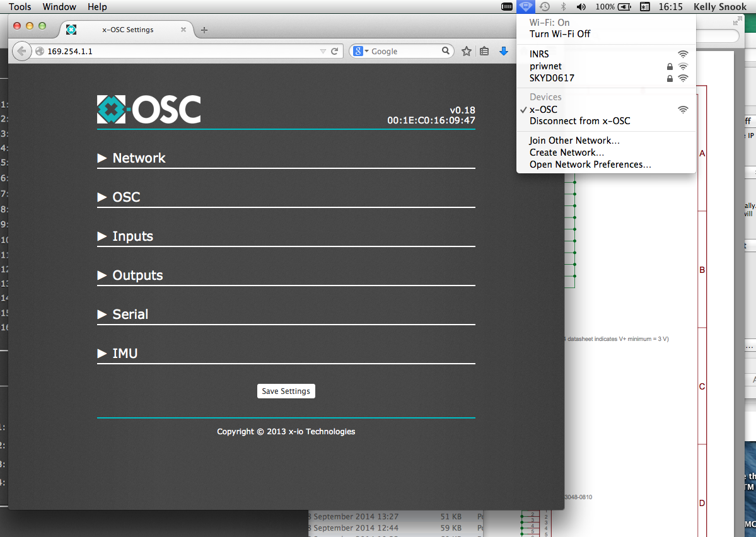Close the x-OSC Settings tab
This screenshot has width=756, height=537.
click(x=183, y=30)
